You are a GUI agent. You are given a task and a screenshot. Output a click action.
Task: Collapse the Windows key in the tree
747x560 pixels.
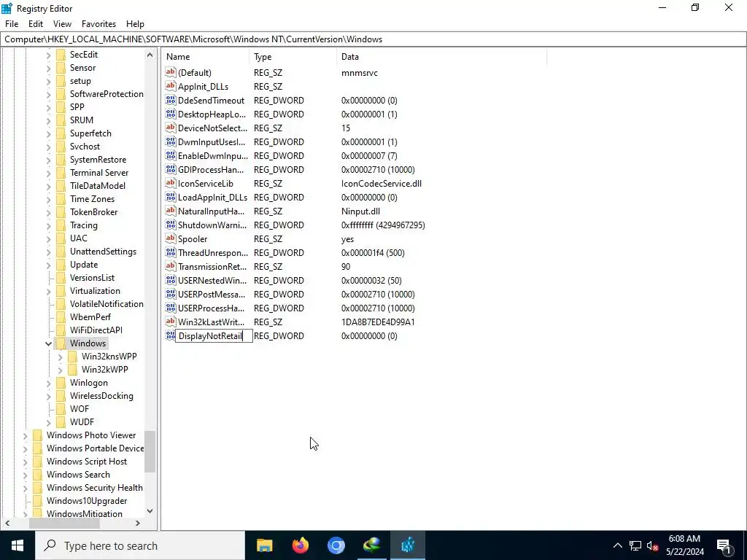49,343
